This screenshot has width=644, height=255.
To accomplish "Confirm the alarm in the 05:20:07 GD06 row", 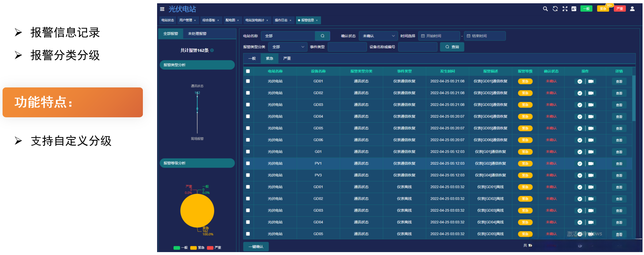I will point(580,140).
